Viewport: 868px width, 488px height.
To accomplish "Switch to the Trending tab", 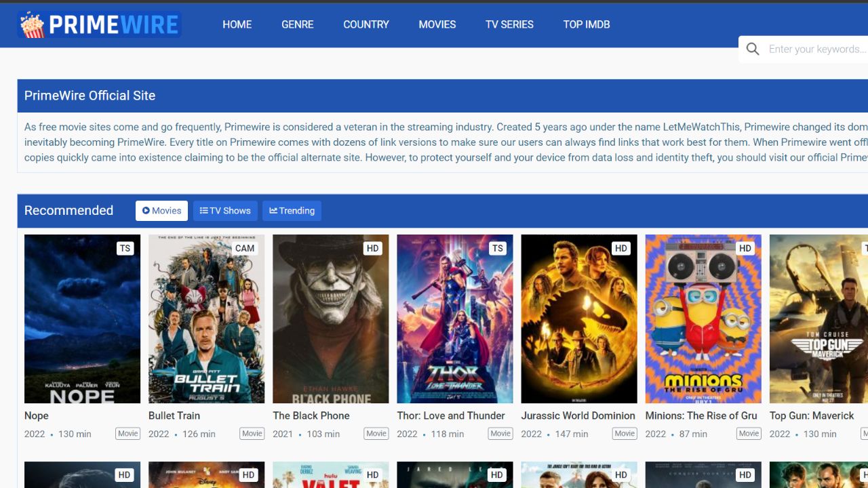I will pyautogui.click(x=292, y=211).
